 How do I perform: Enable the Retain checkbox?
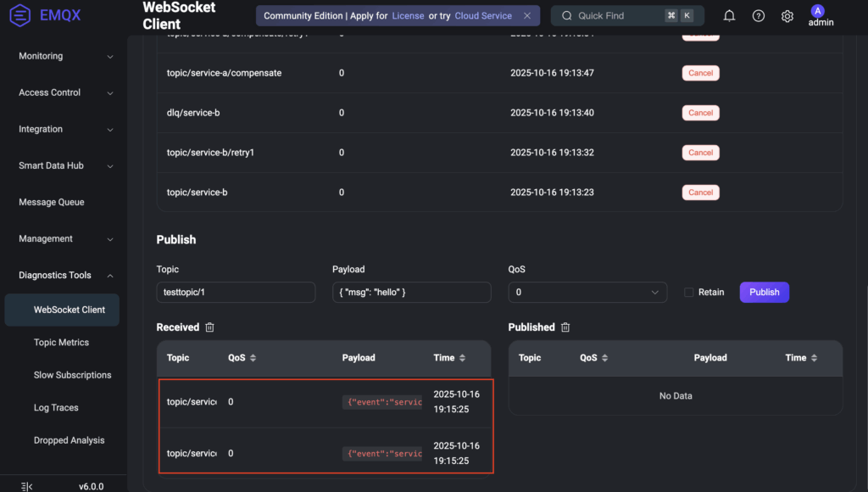coord(689,292)
